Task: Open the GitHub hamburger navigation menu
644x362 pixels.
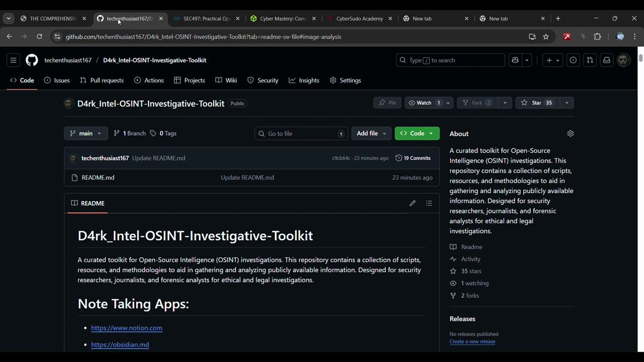Action: point(13,61)
